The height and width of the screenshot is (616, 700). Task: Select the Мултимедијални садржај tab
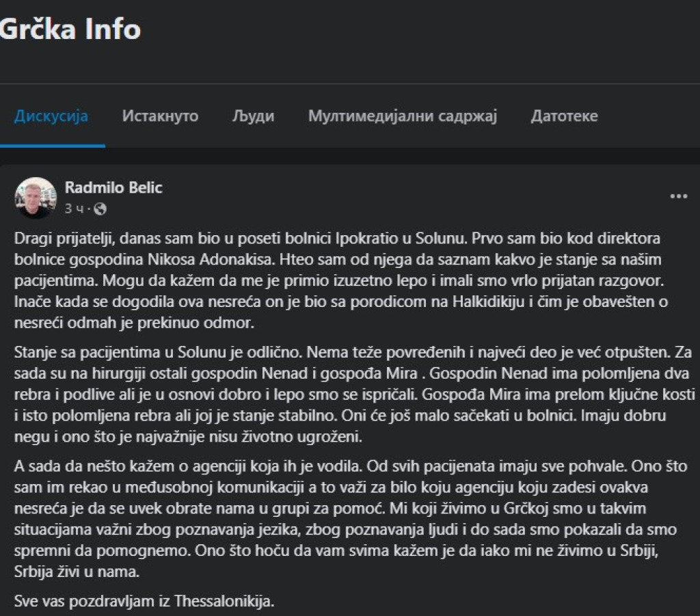[402, 116]
